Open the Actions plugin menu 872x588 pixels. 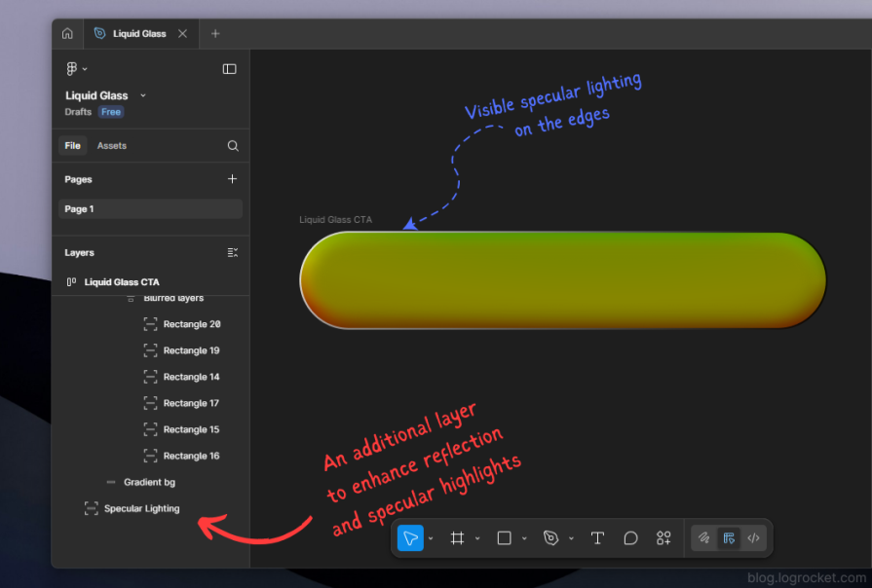point(663,537)
